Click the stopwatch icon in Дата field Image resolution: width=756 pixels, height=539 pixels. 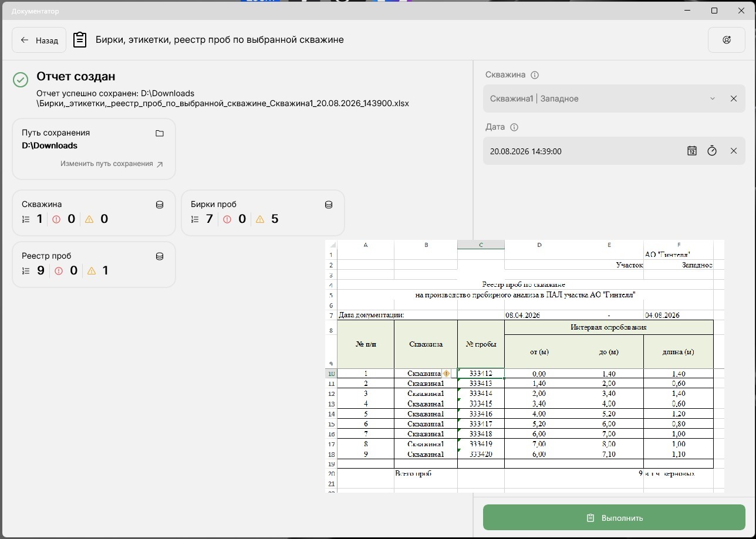click(712, 151)
